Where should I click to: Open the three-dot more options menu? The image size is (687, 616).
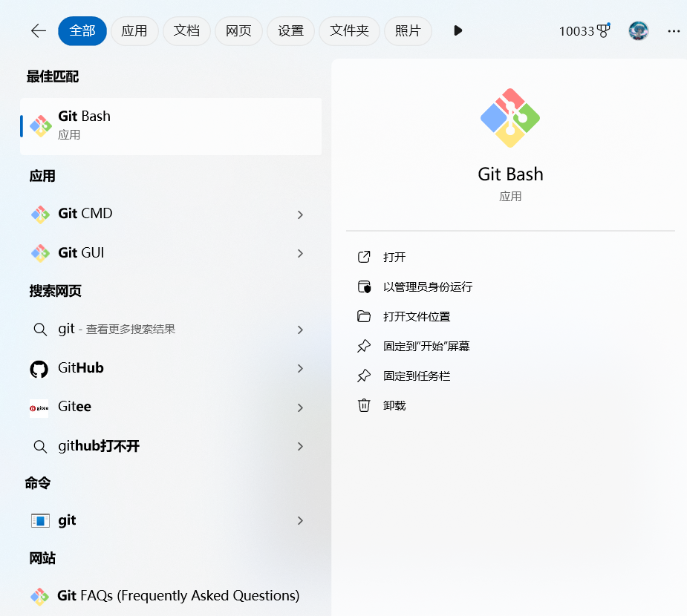[674, 30]
